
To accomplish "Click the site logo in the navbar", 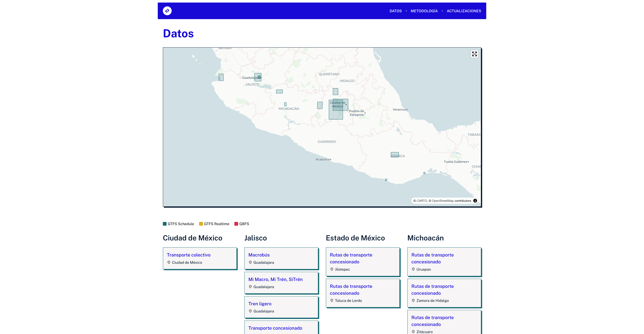I will (168, 10).
